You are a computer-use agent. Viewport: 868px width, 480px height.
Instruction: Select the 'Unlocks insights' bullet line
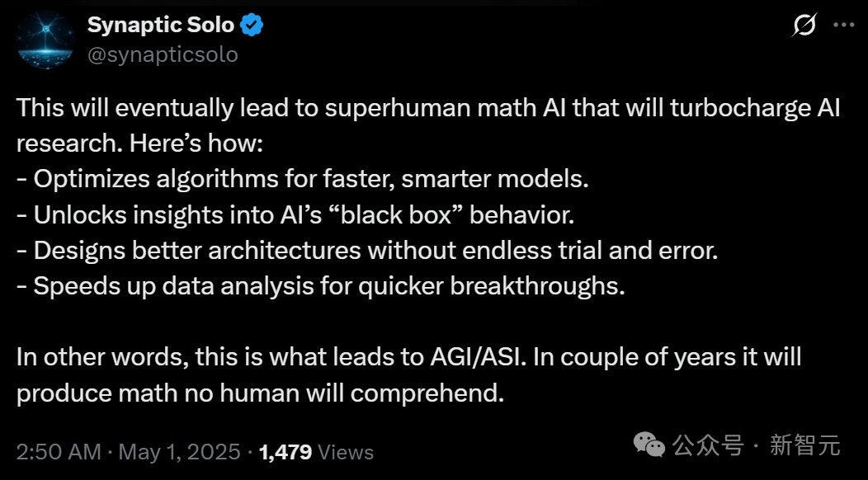point(295,214)
